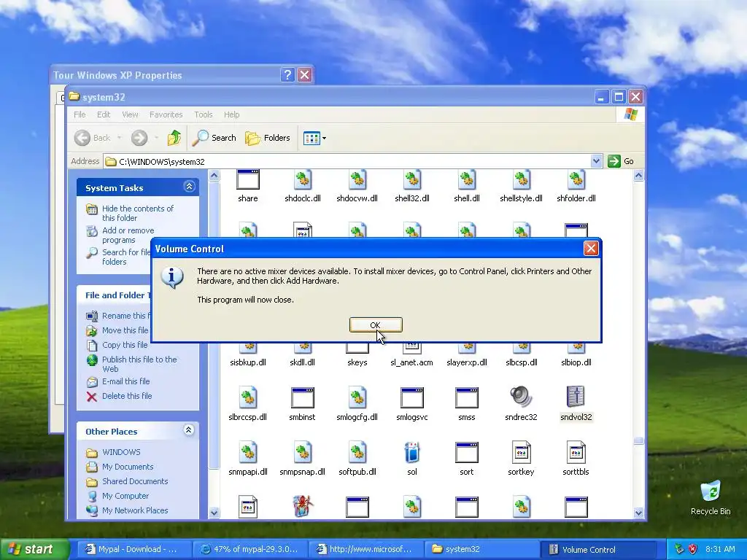Select the share program icon
The width and height of the screenshot is (747, 560).
[x=248, y=179]
